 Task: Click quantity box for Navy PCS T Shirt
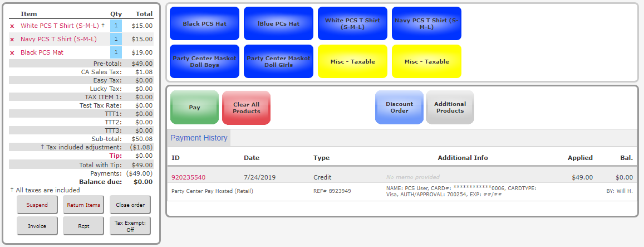[x=116, y=39]
